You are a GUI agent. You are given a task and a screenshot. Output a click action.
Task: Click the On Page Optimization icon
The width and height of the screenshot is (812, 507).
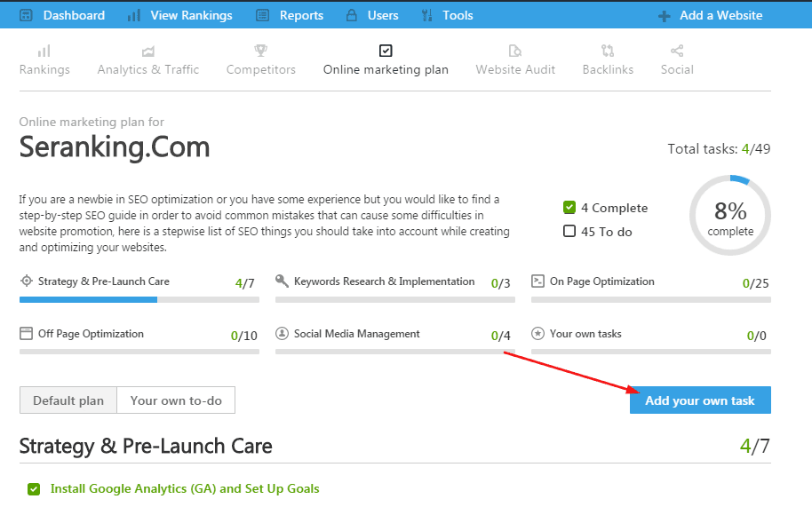[537, 281]
